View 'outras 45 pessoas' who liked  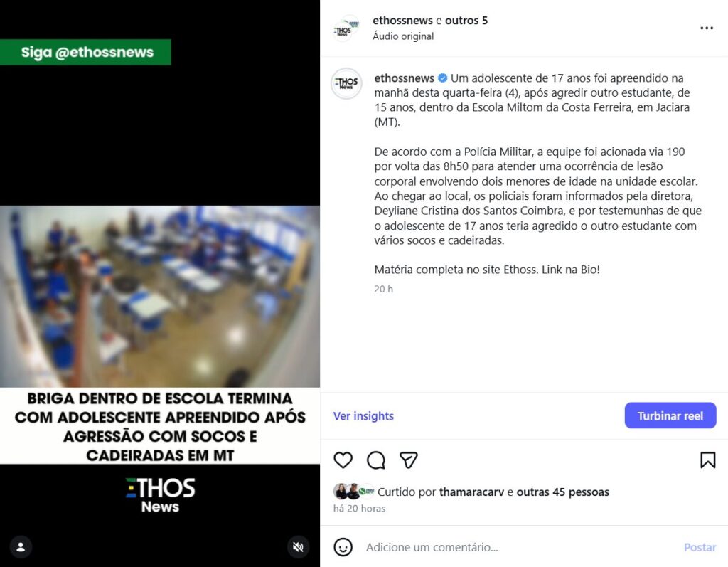pos(563,492)
